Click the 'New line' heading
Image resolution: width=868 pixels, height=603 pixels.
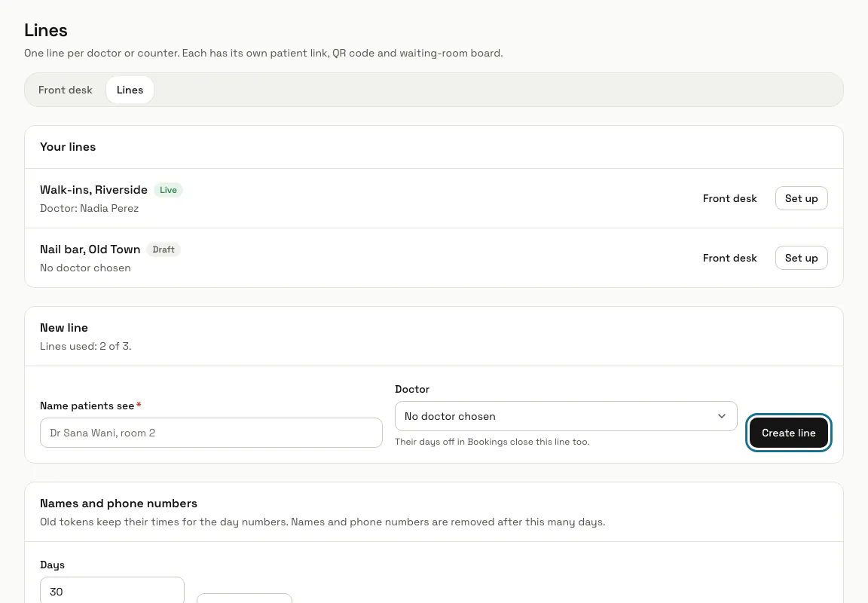pos(63,328)
